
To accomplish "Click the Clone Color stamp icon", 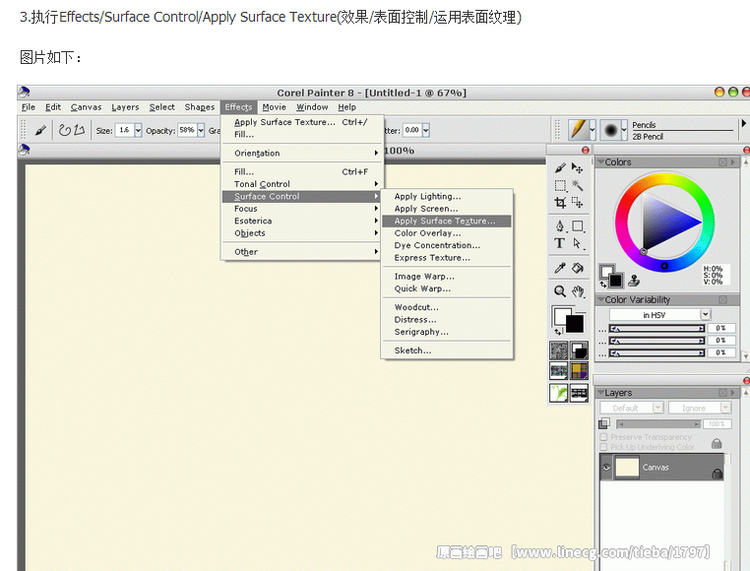I will click(x=634, y=280).
